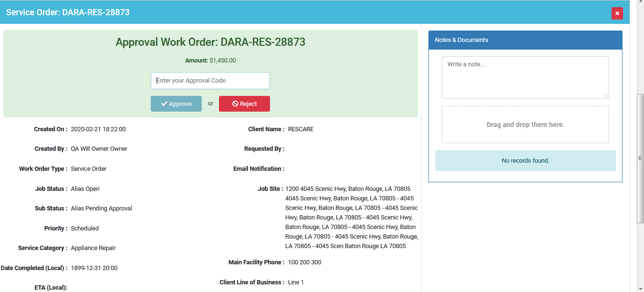644x292 pixels.
Task: Click the Client Name value RESCARE
Action: (301, 129)
